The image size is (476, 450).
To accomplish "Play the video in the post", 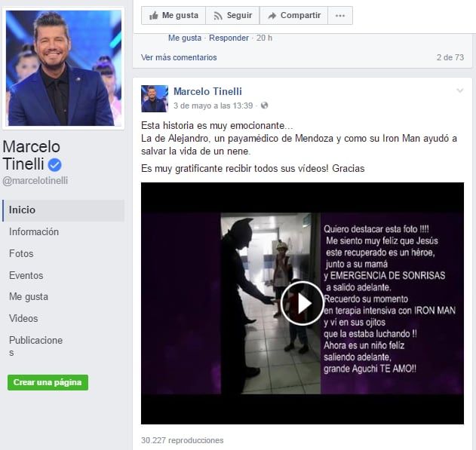I will 302,303.
